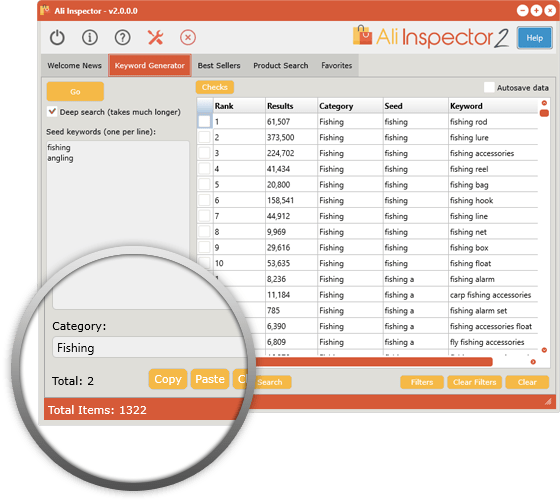The width and height of the screenshot is (560, 500).
Task: Click the select-all header checkbox cell
Action: tap(205, 106)
